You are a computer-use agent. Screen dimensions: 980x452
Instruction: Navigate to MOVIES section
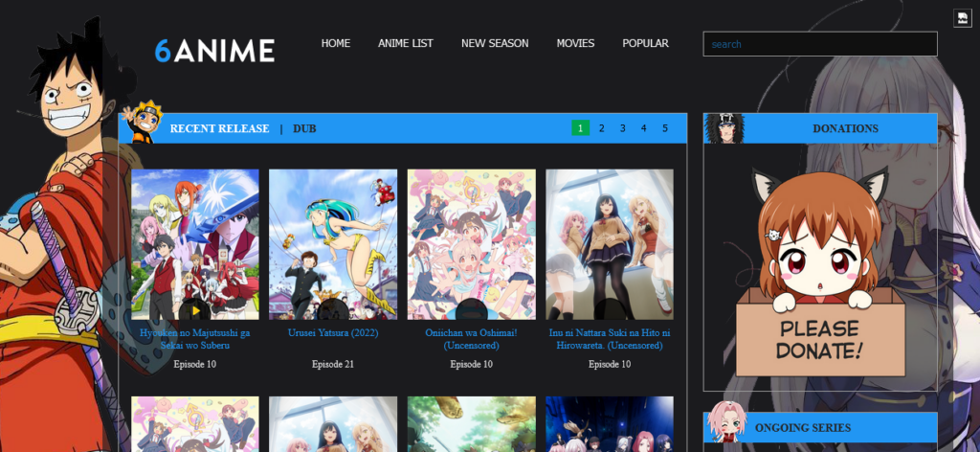click(575, 43)
